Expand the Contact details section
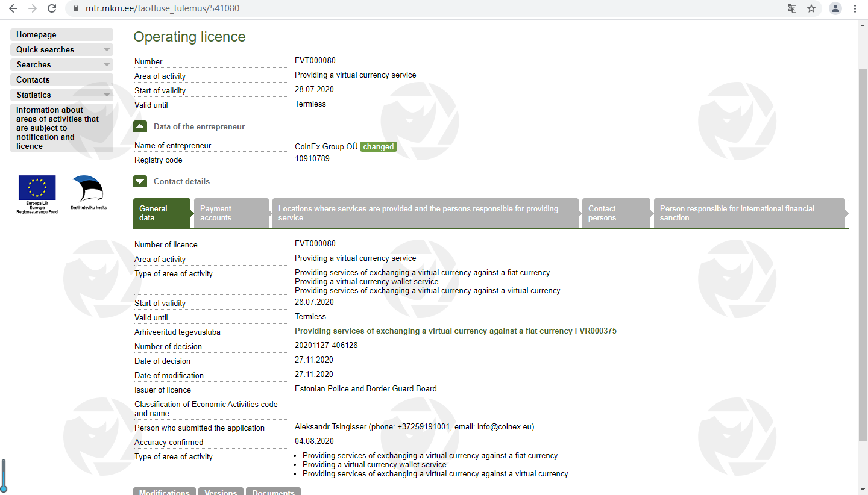868x495 pixels. click(140, 181)
